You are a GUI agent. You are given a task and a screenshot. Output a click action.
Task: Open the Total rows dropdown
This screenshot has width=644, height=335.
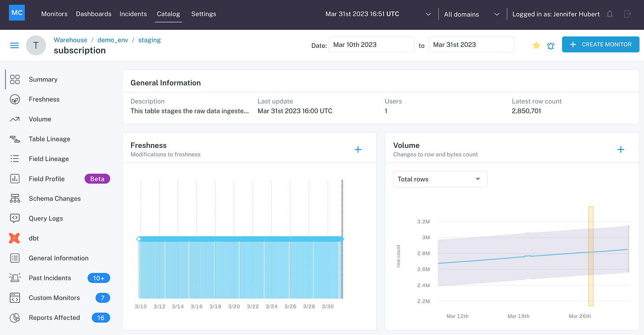click(440, 179)
